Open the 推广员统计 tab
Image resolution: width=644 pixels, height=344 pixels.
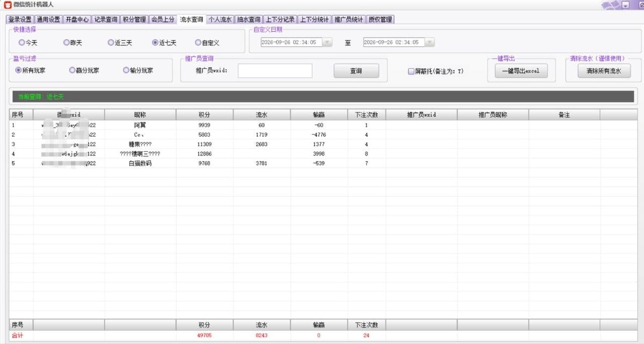click(x=349, y=19)
